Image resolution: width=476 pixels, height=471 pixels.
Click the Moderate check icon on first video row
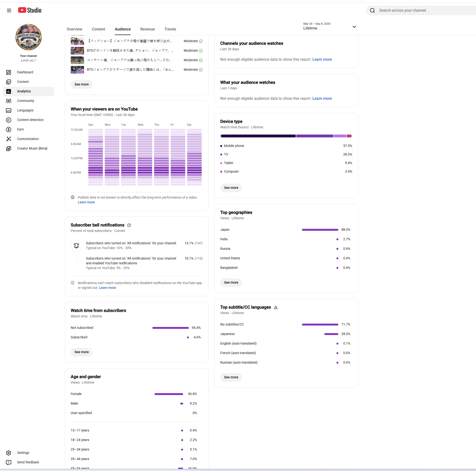(201, 41)
